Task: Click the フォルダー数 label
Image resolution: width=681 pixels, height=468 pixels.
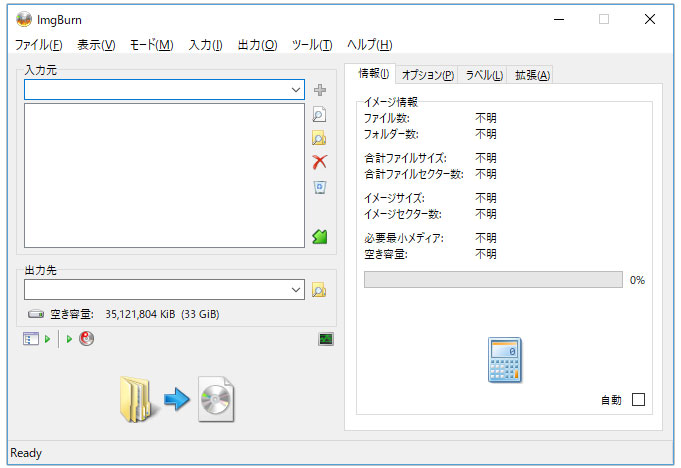Action: coord(391,134)
